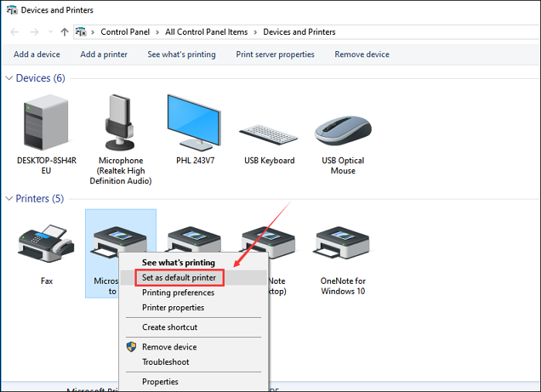
Task: Collapse the Devices (6) section
Action: pyautogui.click(x=9, y=78)
